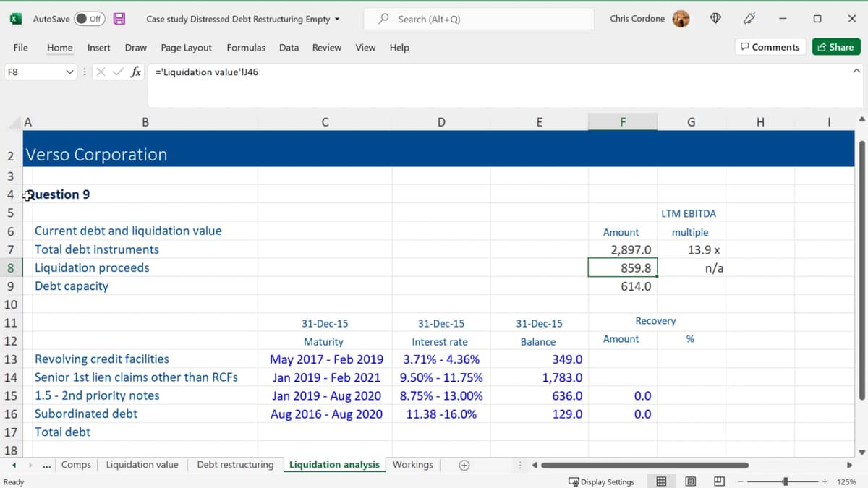Select Debt capacity value 614.0
The width and height of the screenshot is (868, 488).
[623, 286]
